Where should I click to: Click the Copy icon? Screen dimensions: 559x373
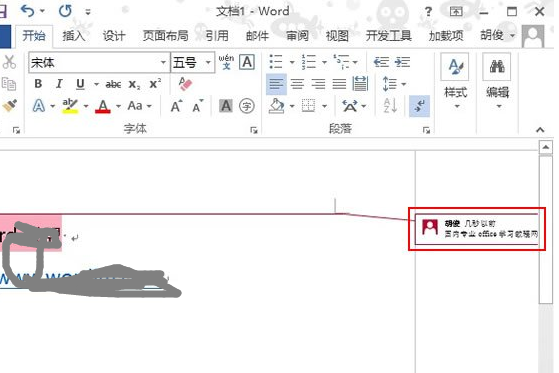pos(9,84)
